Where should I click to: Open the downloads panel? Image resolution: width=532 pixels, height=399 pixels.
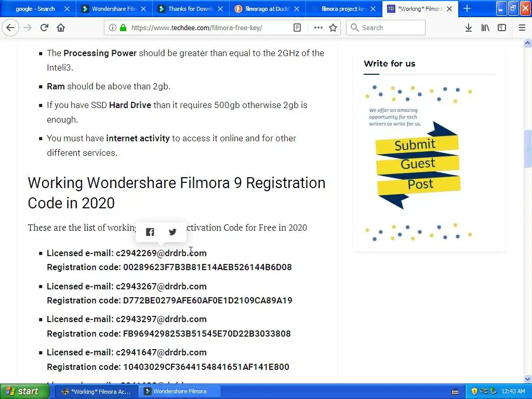pos(468,28)
